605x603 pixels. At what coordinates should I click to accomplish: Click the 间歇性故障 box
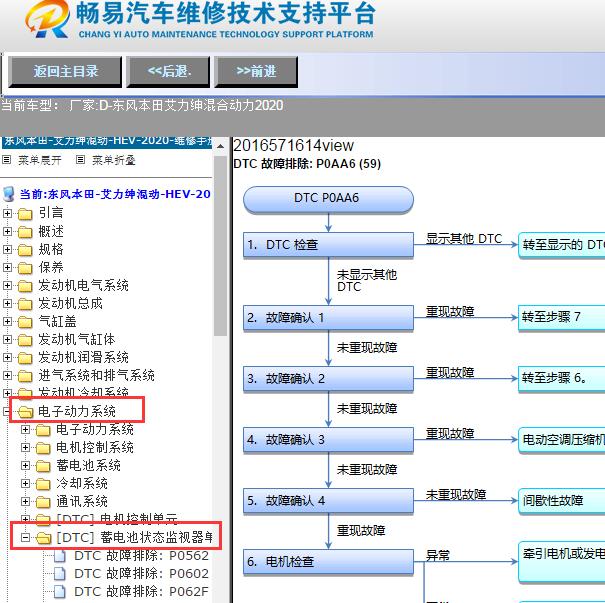pyautogui.click(x=561, y=500)
